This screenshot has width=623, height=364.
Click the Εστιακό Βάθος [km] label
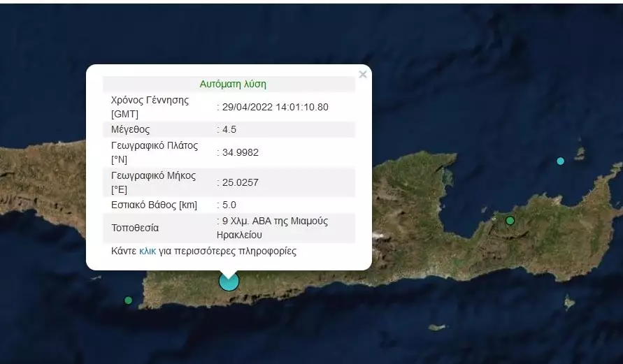[154, 205]
